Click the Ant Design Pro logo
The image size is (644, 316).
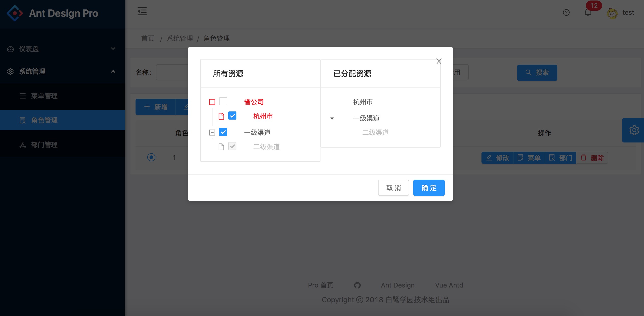[x=15, y=13]
